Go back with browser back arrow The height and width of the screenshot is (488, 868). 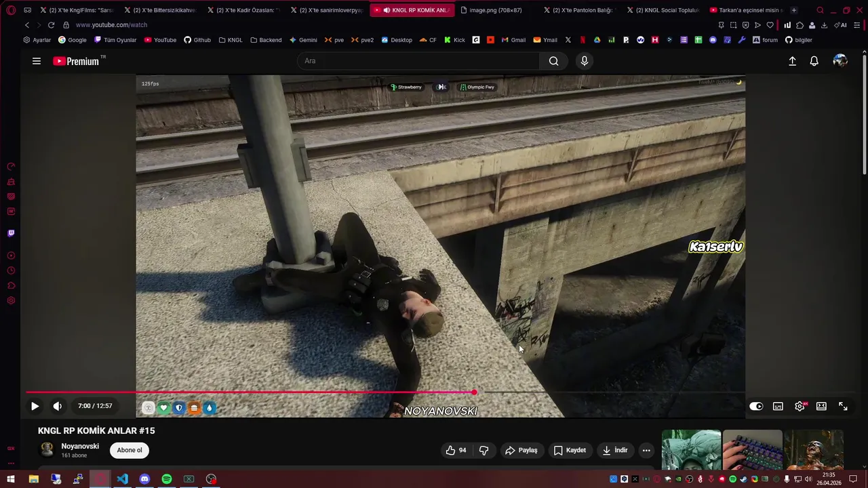point(27,25)
